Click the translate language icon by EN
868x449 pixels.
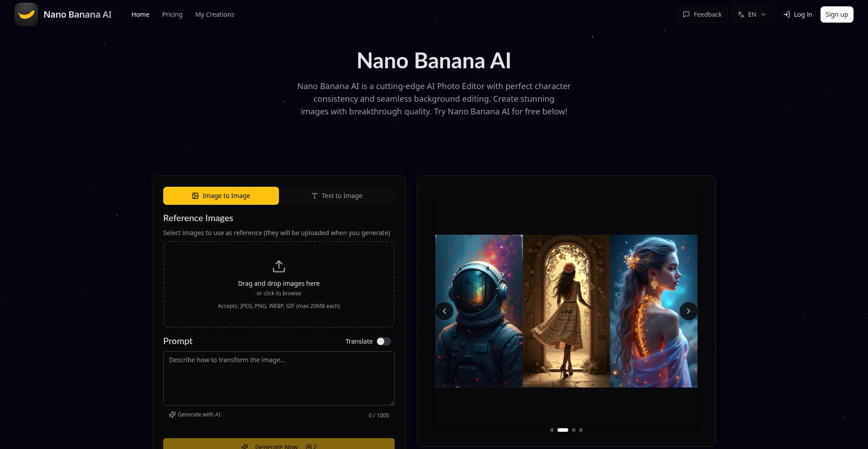pos(741,14)
